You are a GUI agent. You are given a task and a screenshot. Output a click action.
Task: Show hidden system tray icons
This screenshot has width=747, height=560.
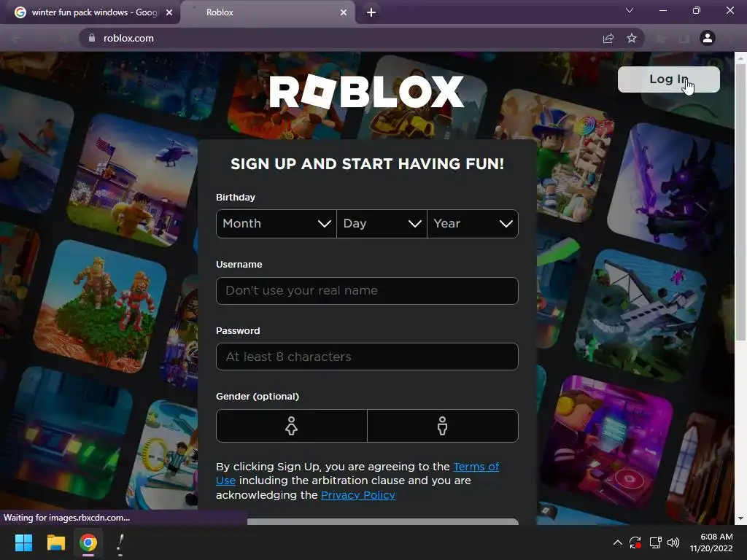click(x=617, y=542)
